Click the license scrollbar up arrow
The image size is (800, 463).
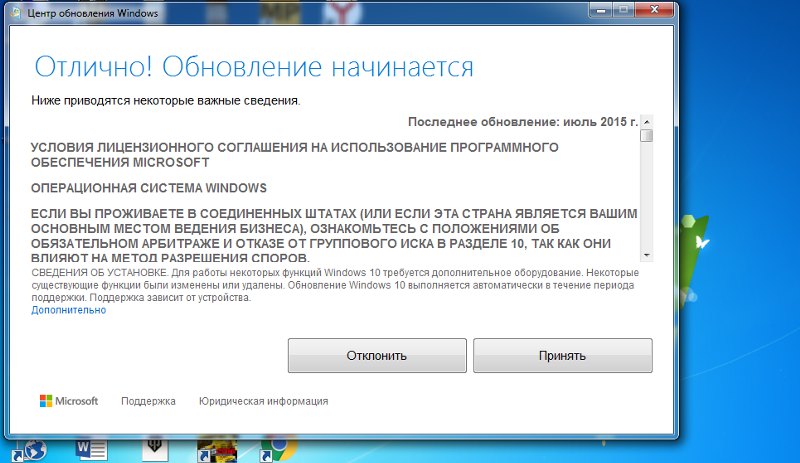coord(646,122)
